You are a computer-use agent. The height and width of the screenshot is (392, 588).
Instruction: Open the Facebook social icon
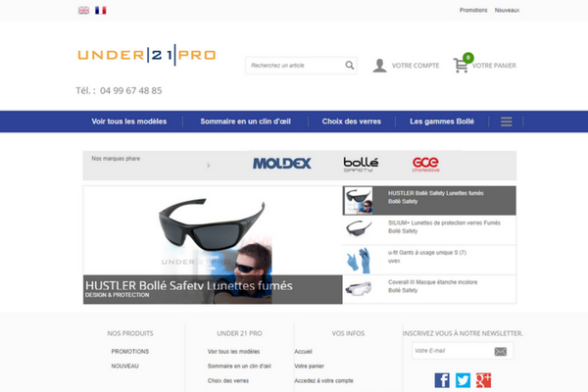(x=442, y=380)
